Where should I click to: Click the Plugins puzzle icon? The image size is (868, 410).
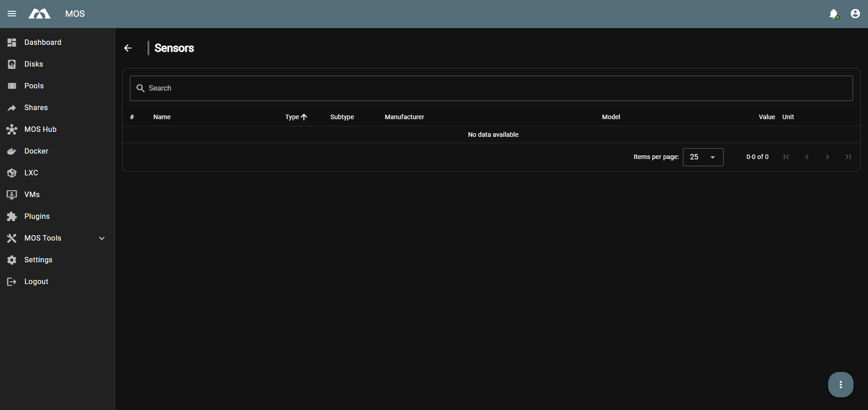pyautogui.click(x=12, y=217)
